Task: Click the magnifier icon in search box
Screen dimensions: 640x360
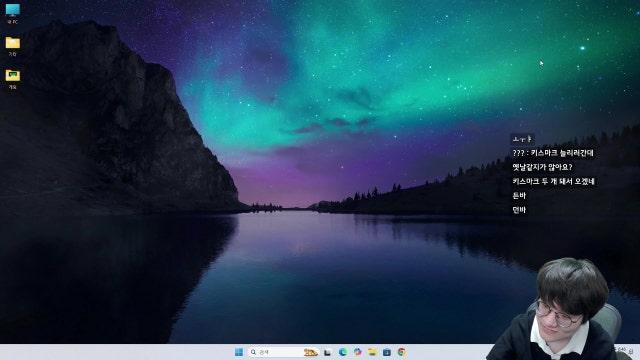Action: pos(253,352)
